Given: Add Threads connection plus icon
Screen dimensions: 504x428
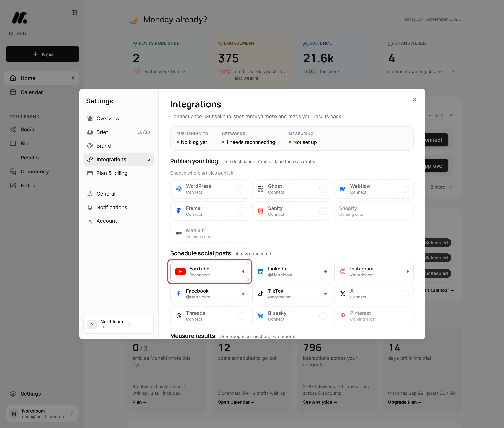Looking at the screenshot, I should coord(241,316).
